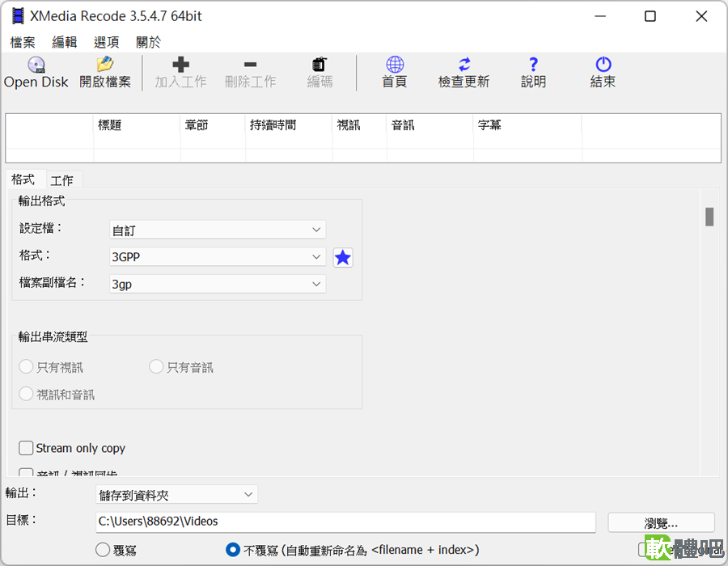Screen dimensions: 728x566
Task: Open the 格式 3GPP format dropdown
Action: coord(218,256)
